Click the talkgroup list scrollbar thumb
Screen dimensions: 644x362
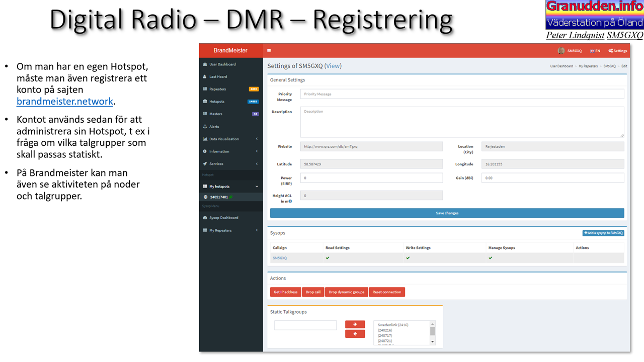(x=432, y=331)
